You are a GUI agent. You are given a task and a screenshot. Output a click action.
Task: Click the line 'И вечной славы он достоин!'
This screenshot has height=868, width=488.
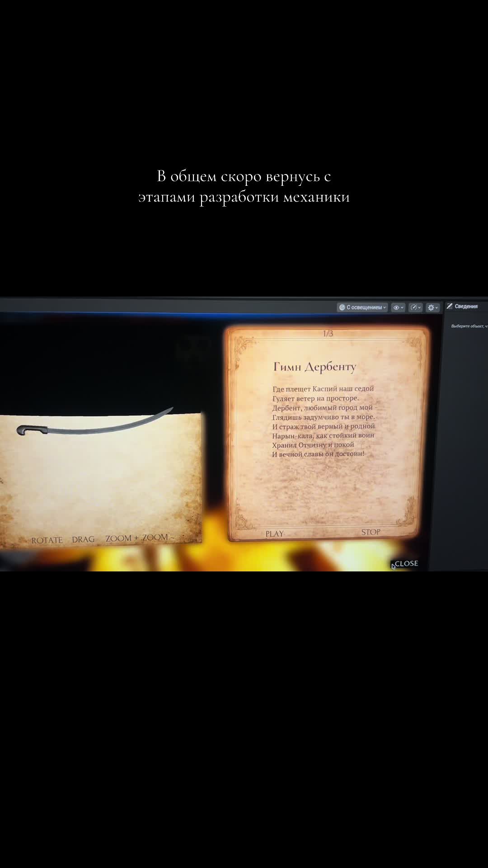pos(318,454)
